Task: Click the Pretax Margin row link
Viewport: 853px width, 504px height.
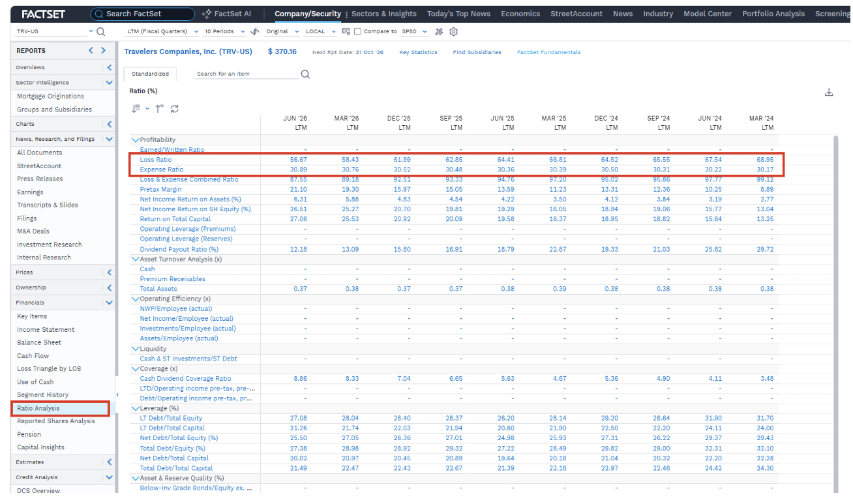Action: (x=161, y=189)
